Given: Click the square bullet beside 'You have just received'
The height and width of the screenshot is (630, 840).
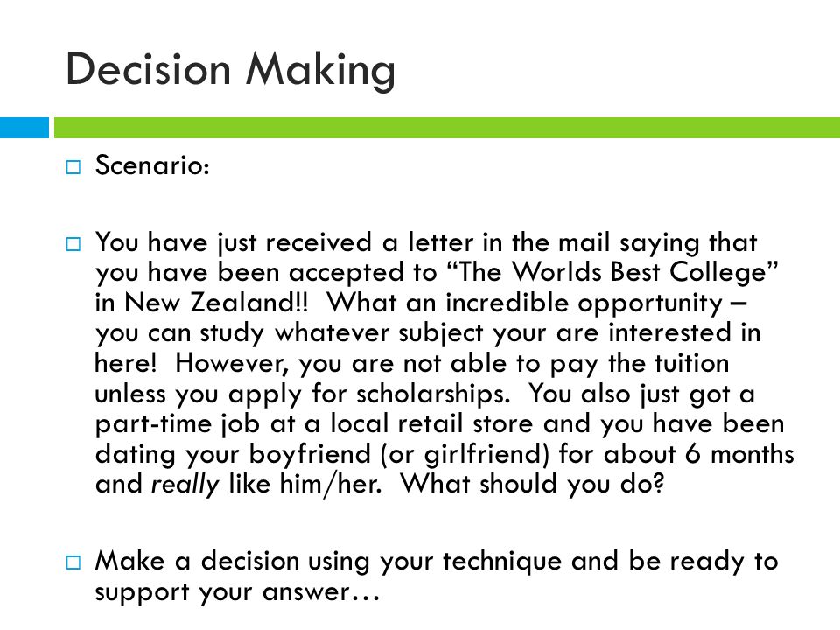Looking at the screenshot, I should [x=73, y=244].
